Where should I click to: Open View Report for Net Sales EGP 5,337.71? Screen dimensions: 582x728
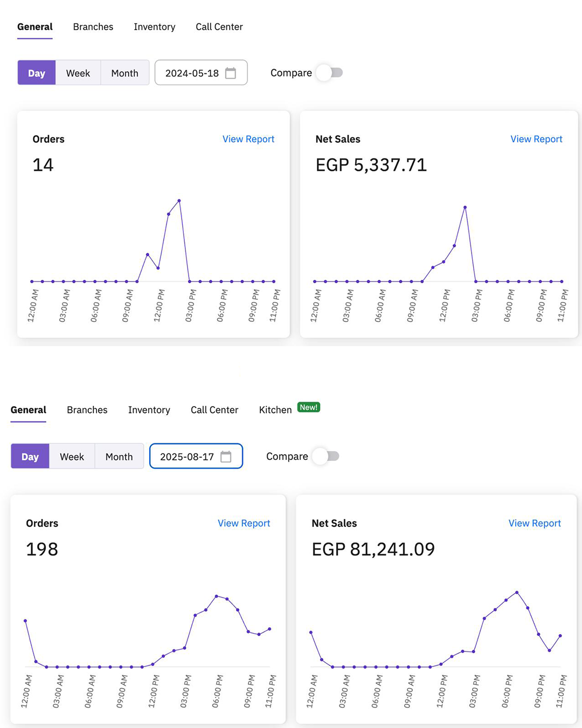[x=536, y=139]
